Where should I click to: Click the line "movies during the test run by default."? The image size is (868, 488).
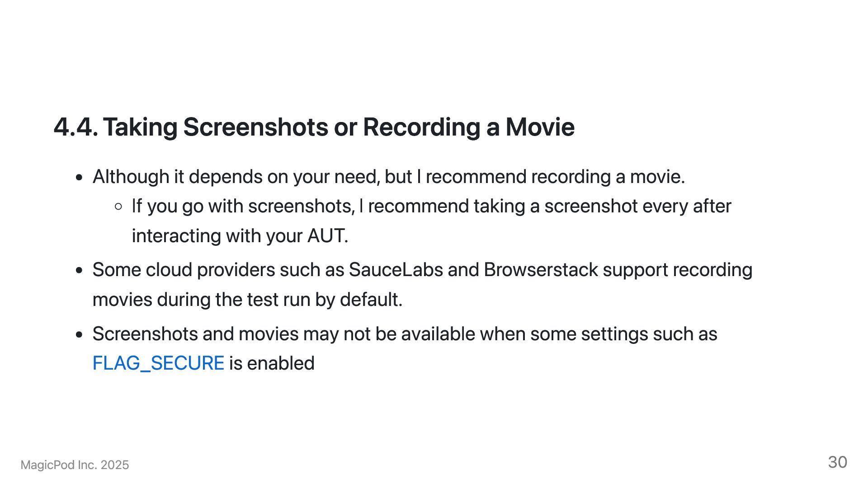(247, 300)
